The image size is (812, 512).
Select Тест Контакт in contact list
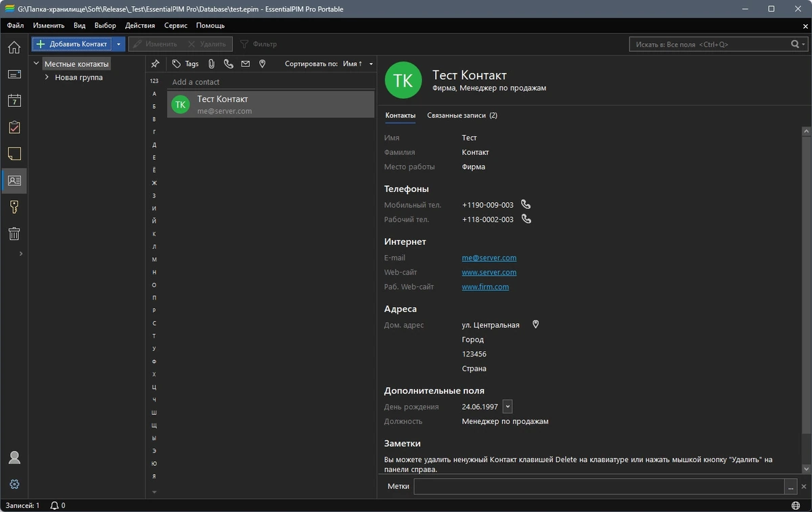click(x=271, y=104)
